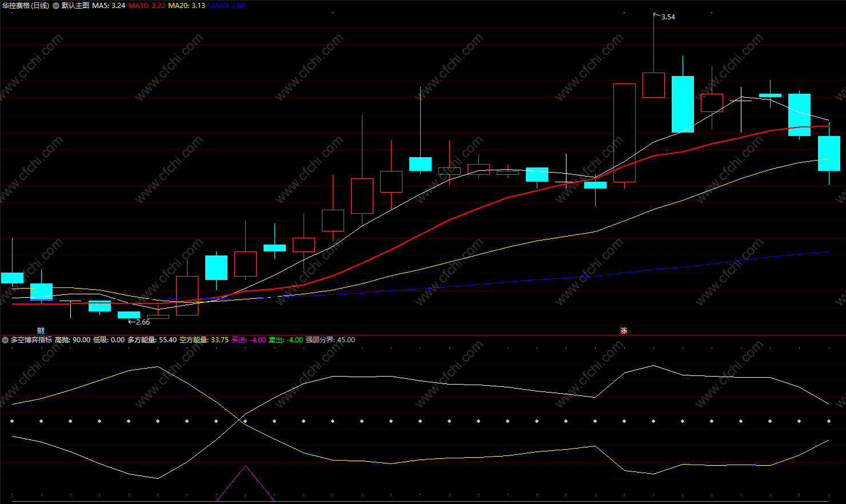Screen dimensions: 846x504
Task: Select the 高抛: 90.00 value
Action: pos(73,340)
